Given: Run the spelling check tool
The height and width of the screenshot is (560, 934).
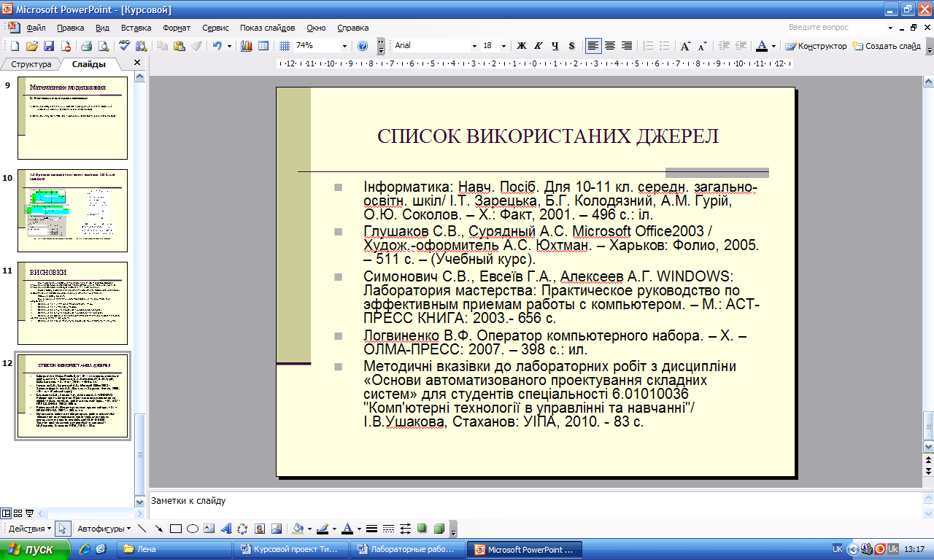Looking at the screenshot, I should tap(124, 46).
